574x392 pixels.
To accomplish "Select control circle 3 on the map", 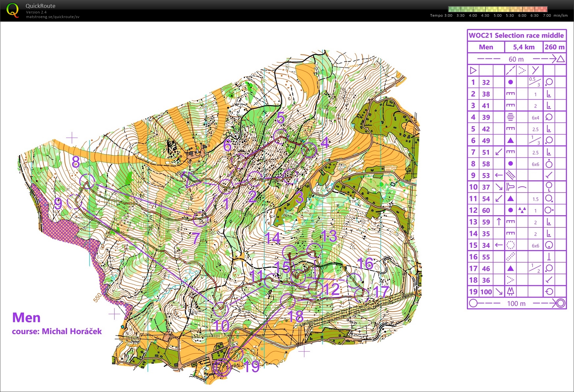I will [x=291, y=176].
